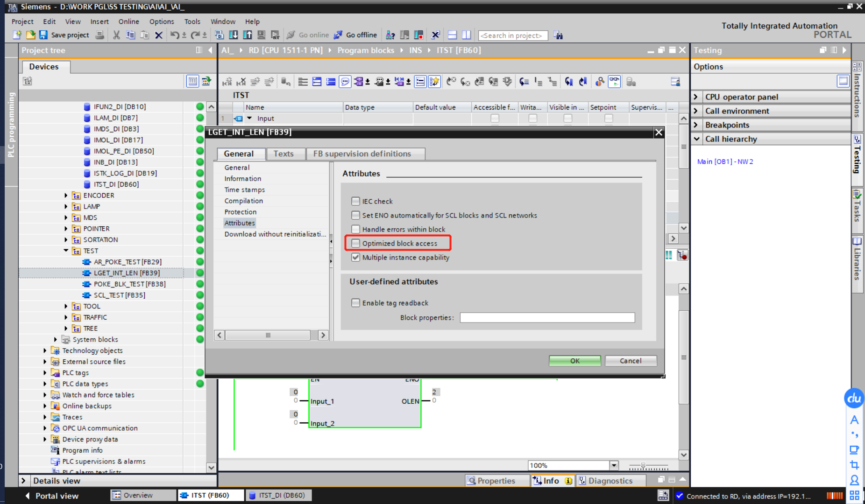Expand the LAMP folder
The width and height of the screenshot is (865, 504).
click(x=66, y=206)
